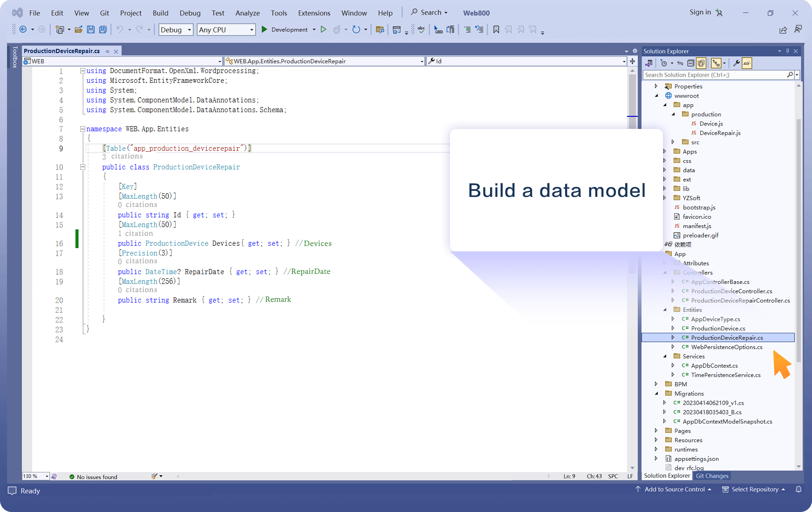Switch to the Git Changes tab
This screenshot has height=512, width=812.
point(712,476)
